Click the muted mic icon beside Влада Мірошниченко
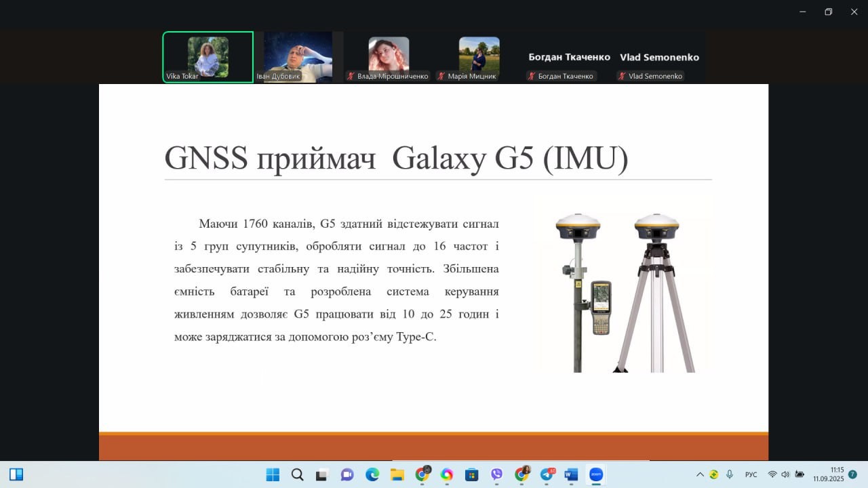868x488 pixels. (351, 77)
